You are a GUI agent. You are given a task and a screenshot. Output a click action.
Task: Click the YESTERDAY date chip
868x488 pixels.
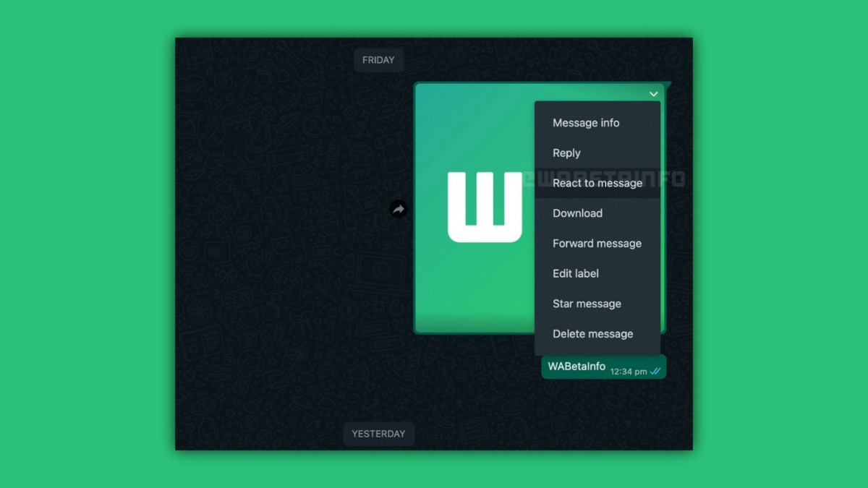pyautogui.click(x=378, y=434)
